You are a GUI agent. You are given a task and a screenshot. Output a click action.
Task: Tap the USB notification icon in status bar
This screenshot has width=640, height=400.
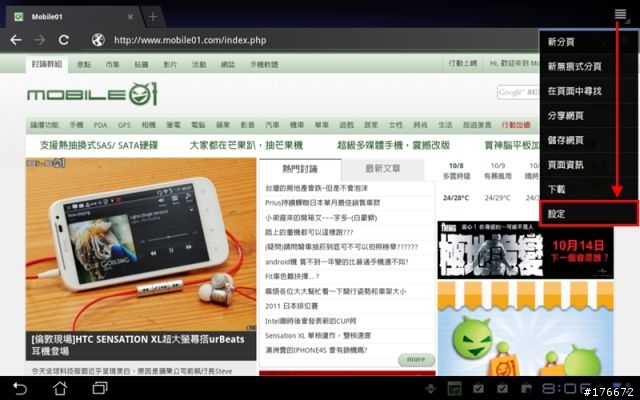431,388
